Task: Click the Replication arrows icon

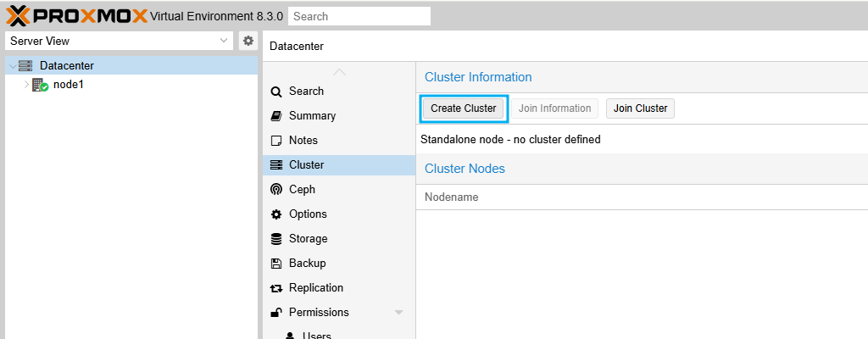Action: [275, 288]
